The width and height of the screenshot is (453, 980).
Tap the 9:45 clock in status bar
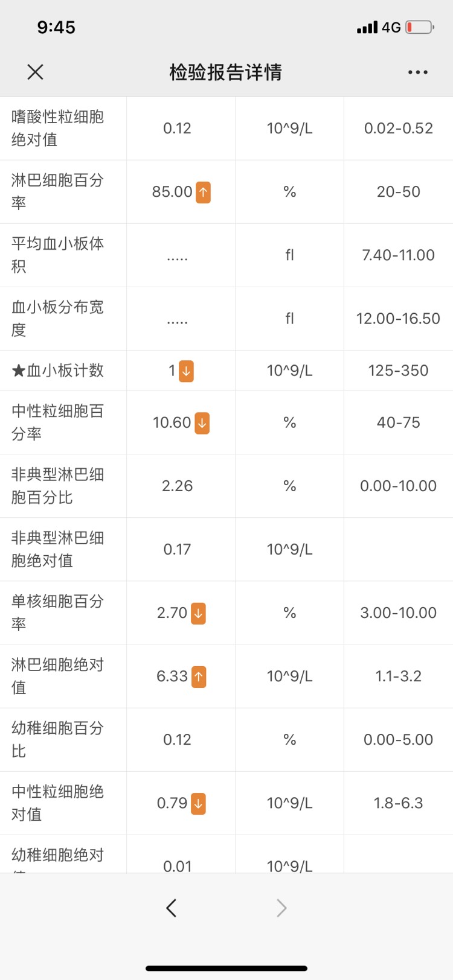coord(57,27)
